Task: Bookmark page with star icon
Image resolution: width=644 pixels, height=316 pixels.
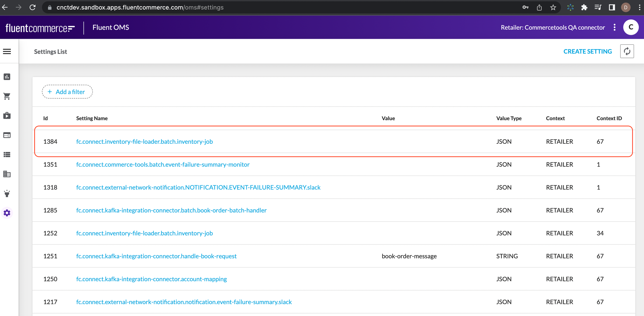Action: pyautogui.click(x=553, y=7)
